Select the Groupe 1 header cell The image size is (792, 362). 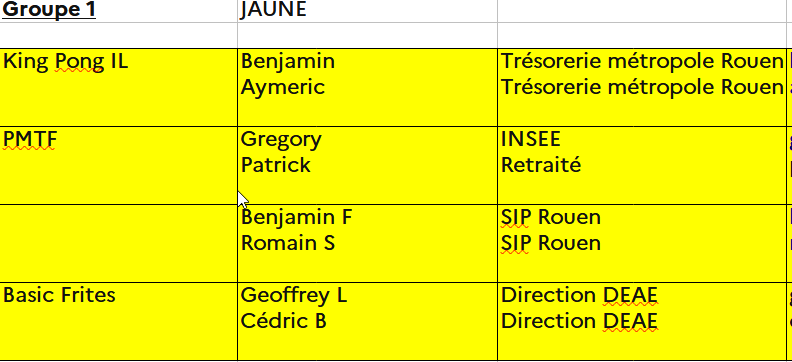pyautogui.click(x=119, y=11)
